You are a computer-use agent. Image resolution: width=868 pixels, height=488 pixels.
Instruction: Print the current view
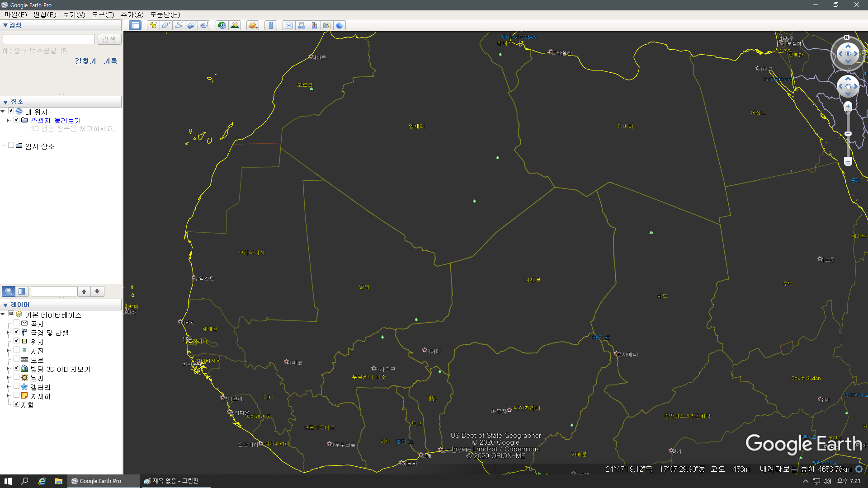click(302, 25)
